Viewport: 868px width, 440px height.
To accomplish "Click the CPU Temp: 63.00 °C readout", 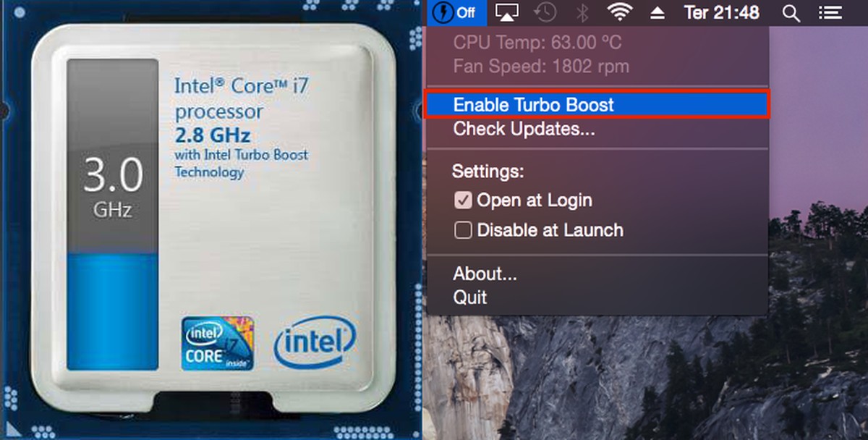I will coord(536,43).
